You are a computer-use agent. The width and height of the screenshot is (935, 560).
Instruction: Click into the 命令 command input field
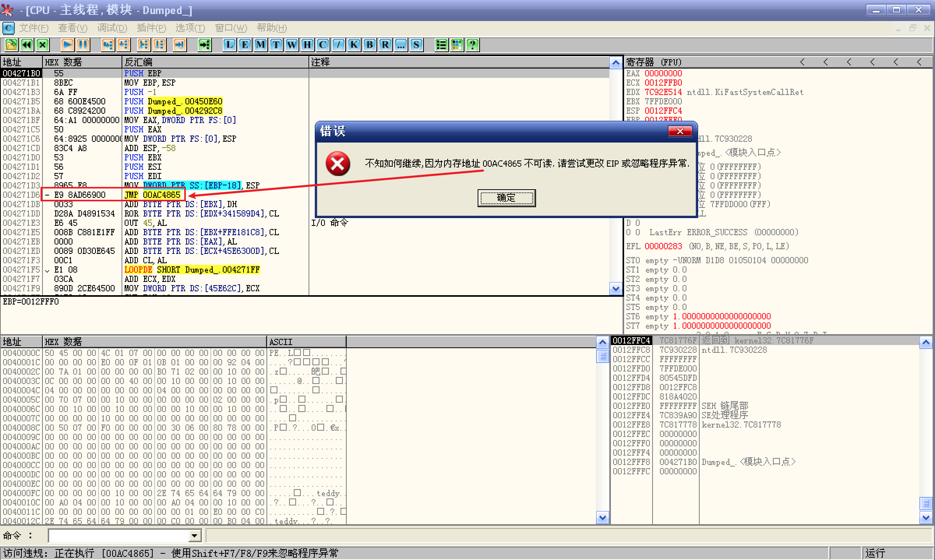[x=119, y=536]
